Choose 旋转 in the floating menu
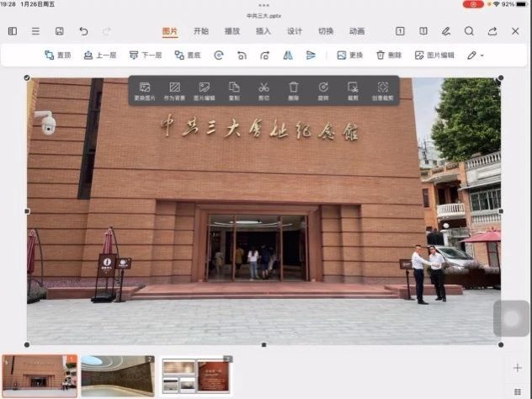 coord(323,91)
